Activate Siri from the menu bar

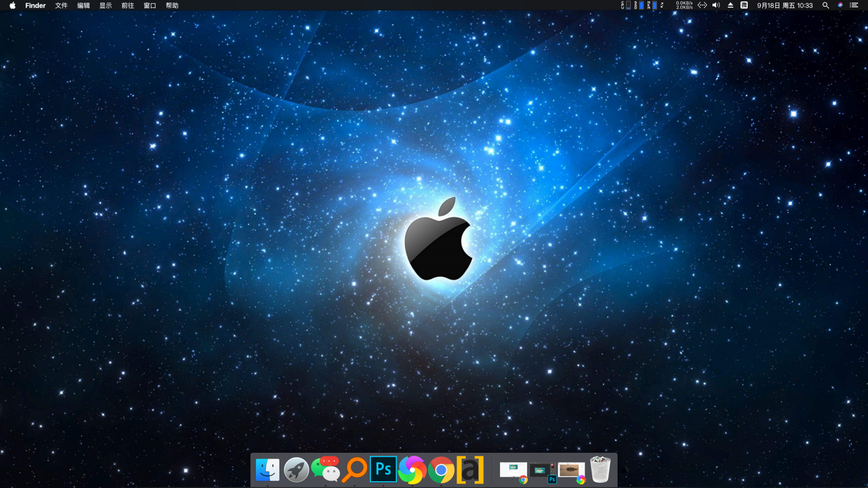coord(839,6)
